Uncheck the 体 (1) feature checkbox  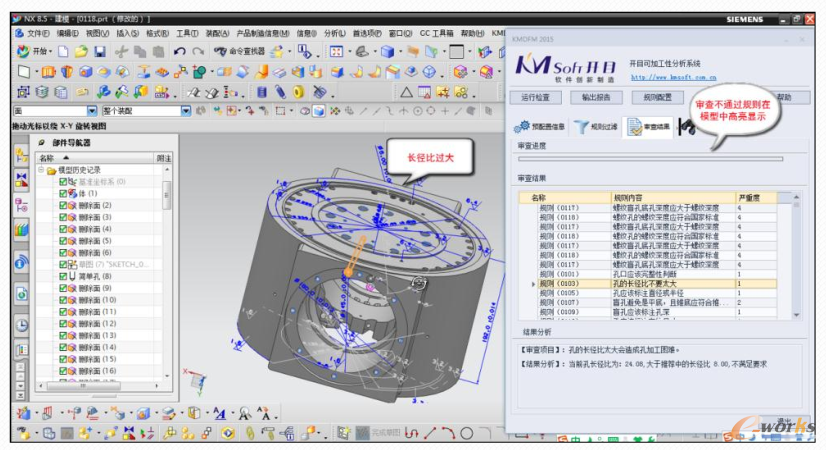click(x=62, y=193)
